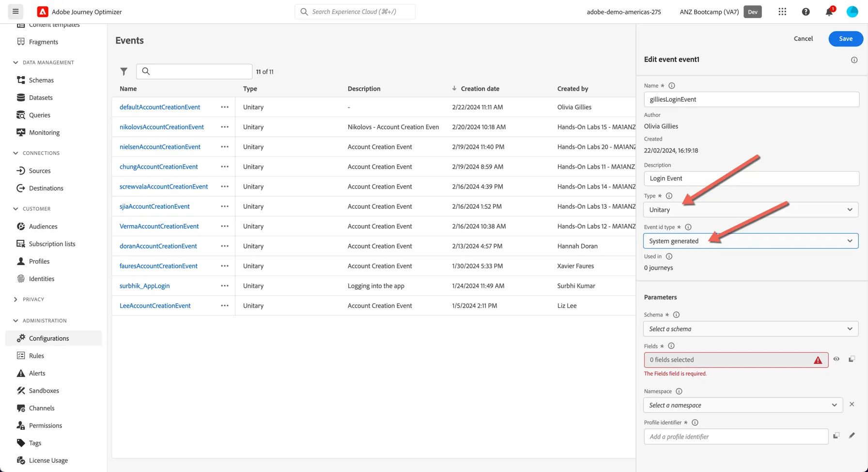Open the user profile avatar
Screen dimensions: 868x472
click(852, 12)
